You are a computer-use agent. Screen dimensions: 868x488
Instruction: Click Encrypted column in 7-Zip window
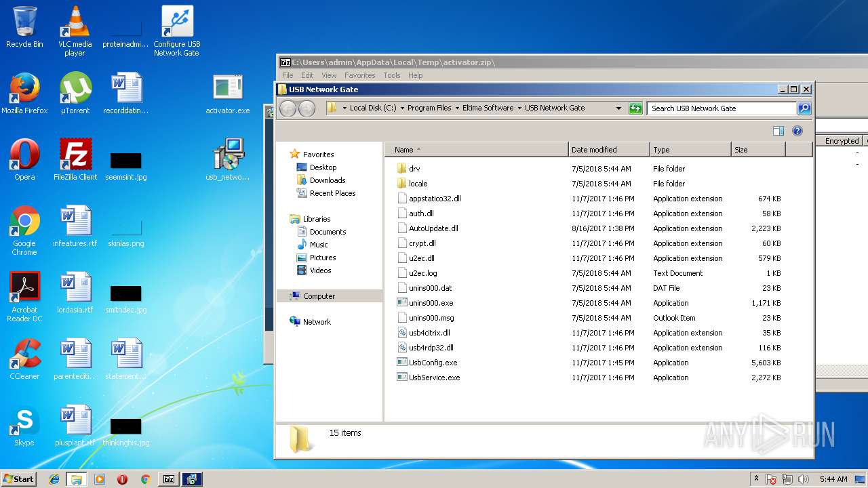[x=842, y=141]
